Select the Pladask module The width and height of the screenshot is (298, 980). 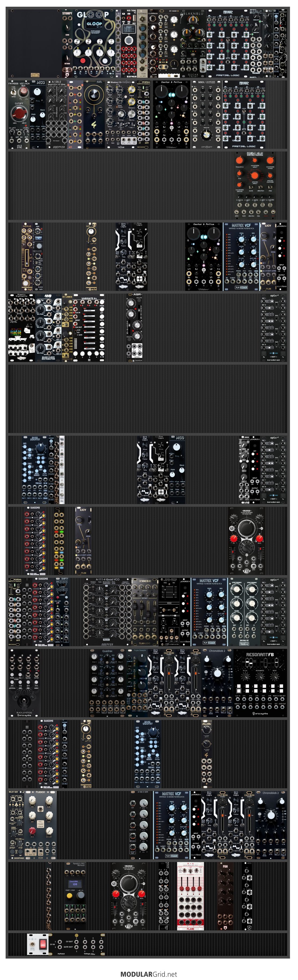40,824
